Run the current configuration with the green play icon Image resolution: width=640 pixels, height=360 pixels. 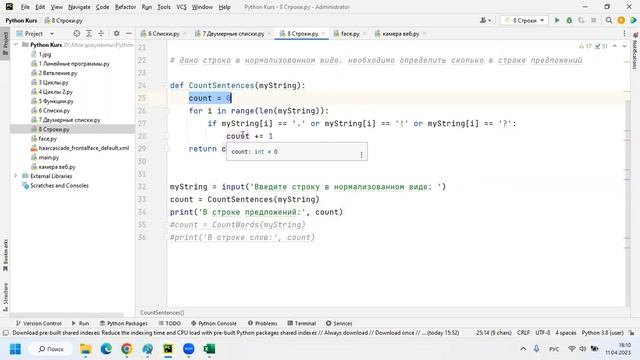(557, 20)
